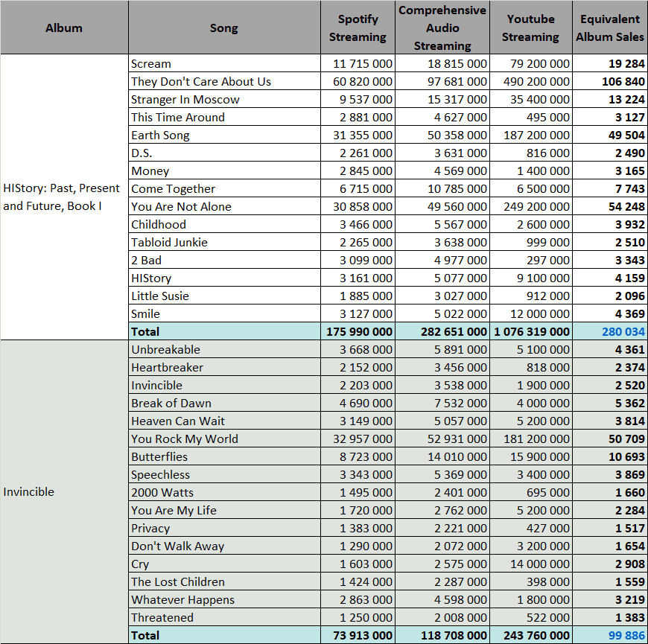This screenshot has width=648, height=644.
Task: Click the Threatened song cell
Action: [224, 617]
